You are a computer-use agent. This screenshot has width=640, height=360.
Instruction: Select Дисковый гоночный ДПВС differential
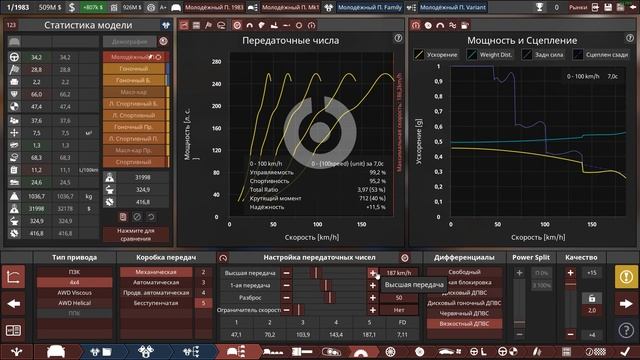(464, 303)
